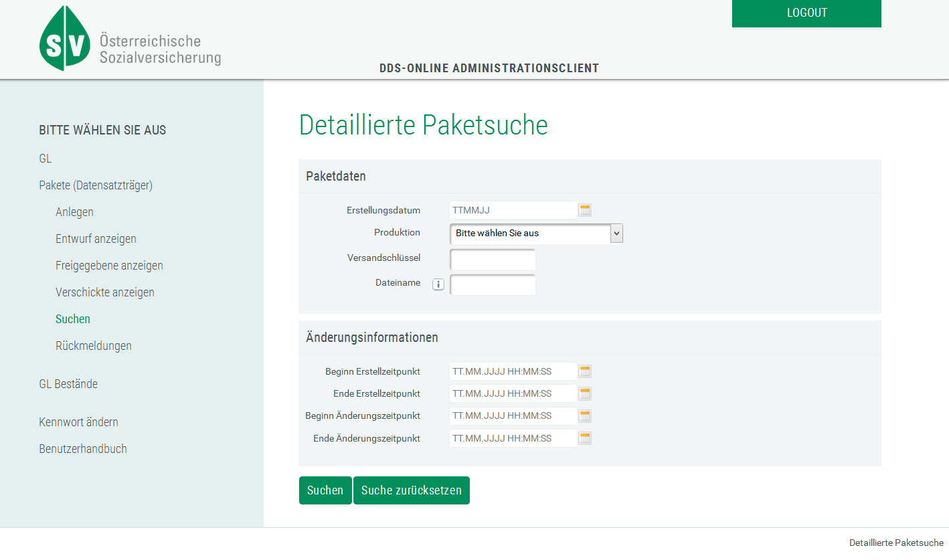Open Rückmeldungen in sidebar

94,346
